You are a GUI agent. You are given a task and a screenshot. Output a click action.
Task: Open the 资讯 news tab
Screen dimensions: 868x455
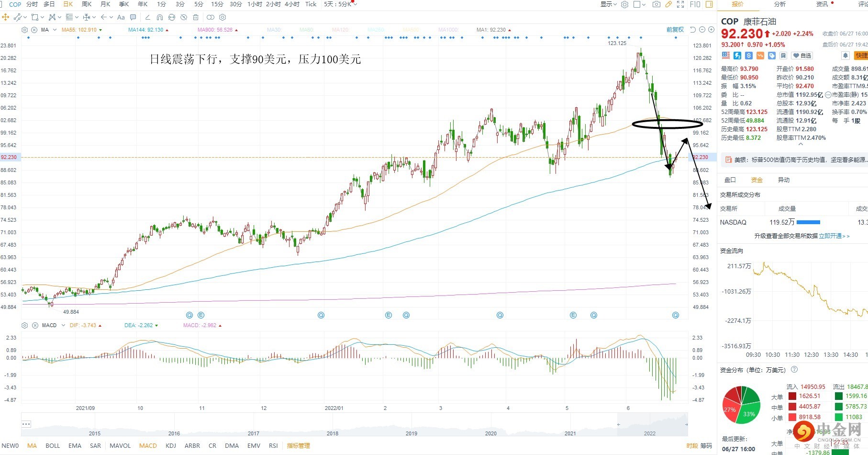[x=822, y=4]
